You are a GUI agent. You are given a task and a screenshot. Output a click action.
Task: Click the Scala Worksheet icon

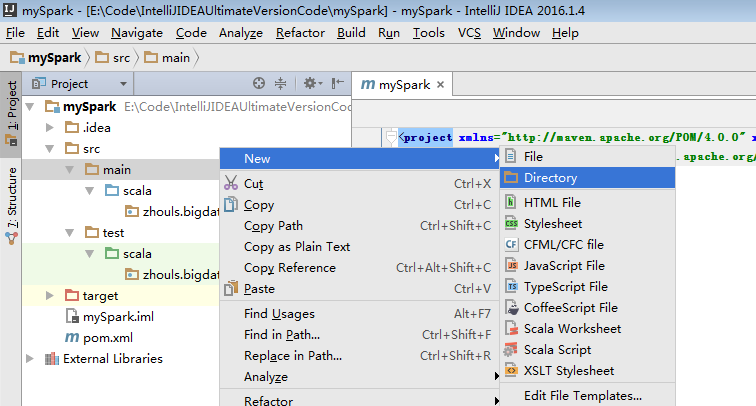[x=511, y=328]
